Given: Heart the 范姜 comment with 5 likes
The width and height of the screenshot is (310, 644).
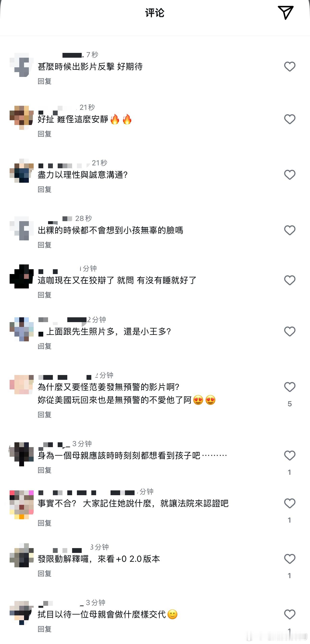Looking at the screenshot, I should point(290,387).
